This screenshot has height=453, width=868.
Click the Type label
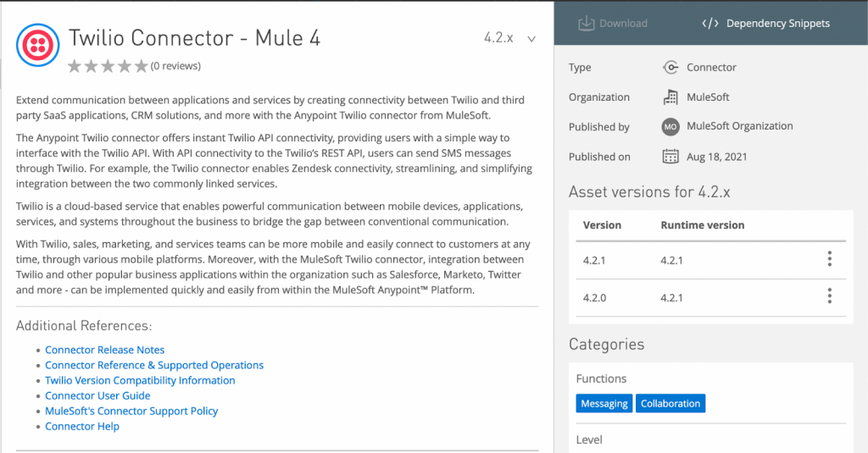580,68
